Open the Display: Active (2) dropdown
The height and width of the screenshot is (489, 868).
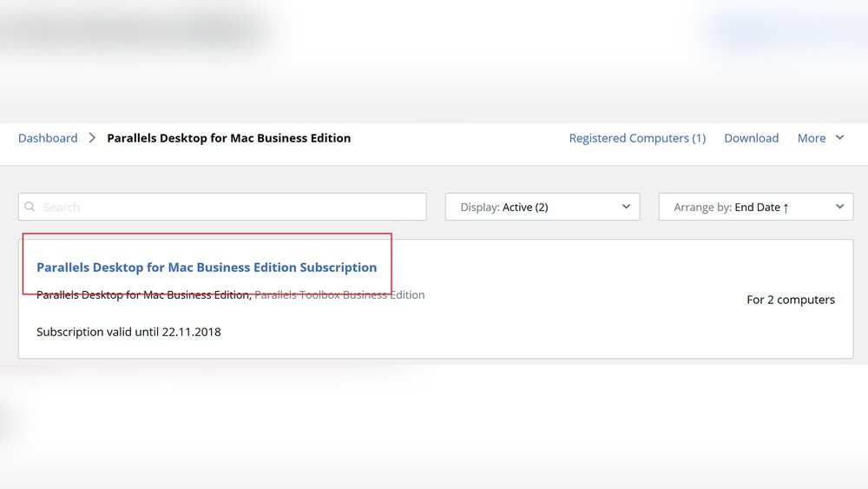pos(542,207)
